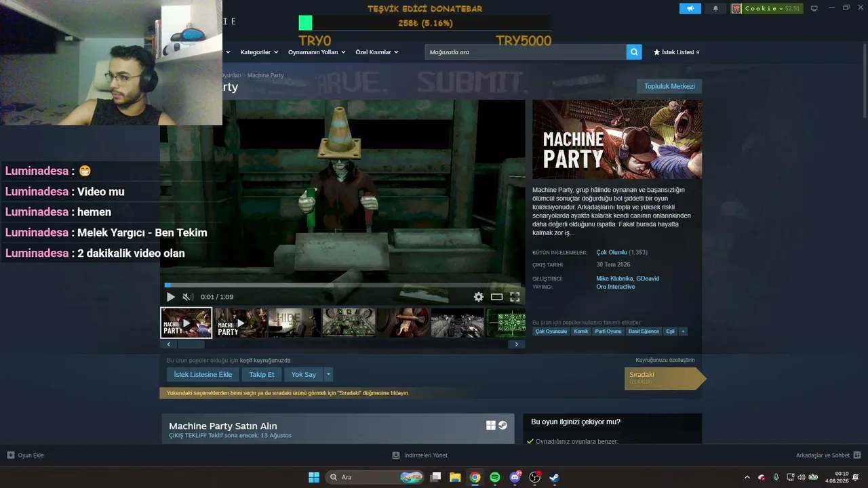Expand more tags with the plus button
868x488 pixels.
pos(683,331)
